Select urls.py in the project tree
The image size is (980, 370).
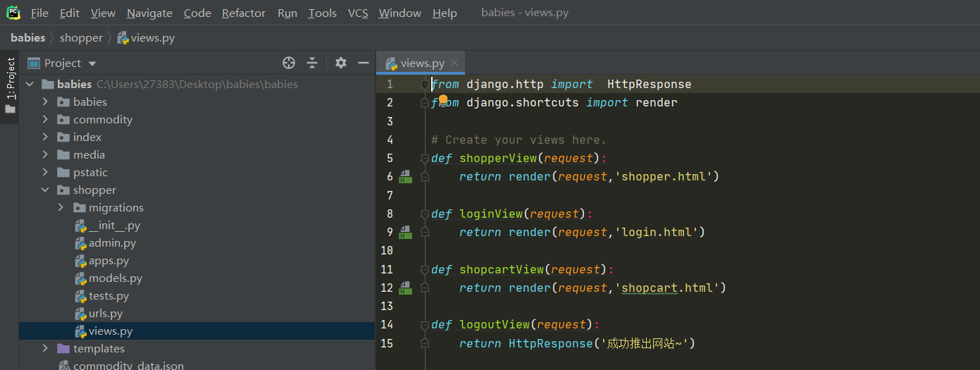pyautogui.click(x=106, y=314)
